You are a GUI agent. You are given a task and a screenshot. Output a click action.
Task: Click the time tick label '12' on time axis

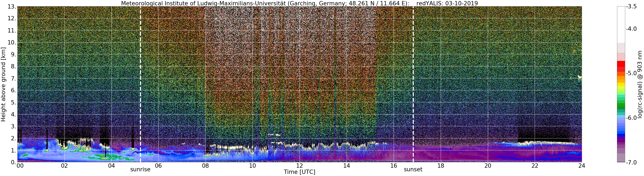tap(300, 166)
